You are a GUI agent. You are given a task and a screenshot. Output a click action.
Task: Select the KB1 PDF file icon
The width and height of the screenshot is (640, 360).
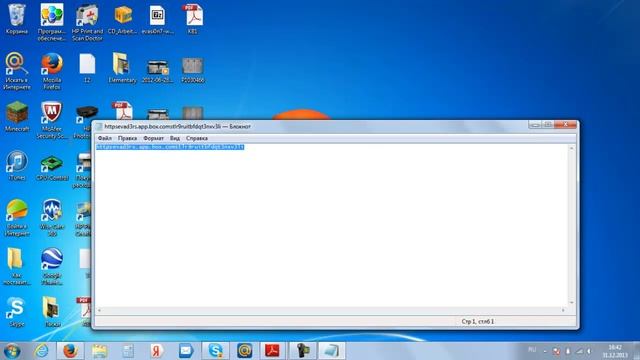193,19
